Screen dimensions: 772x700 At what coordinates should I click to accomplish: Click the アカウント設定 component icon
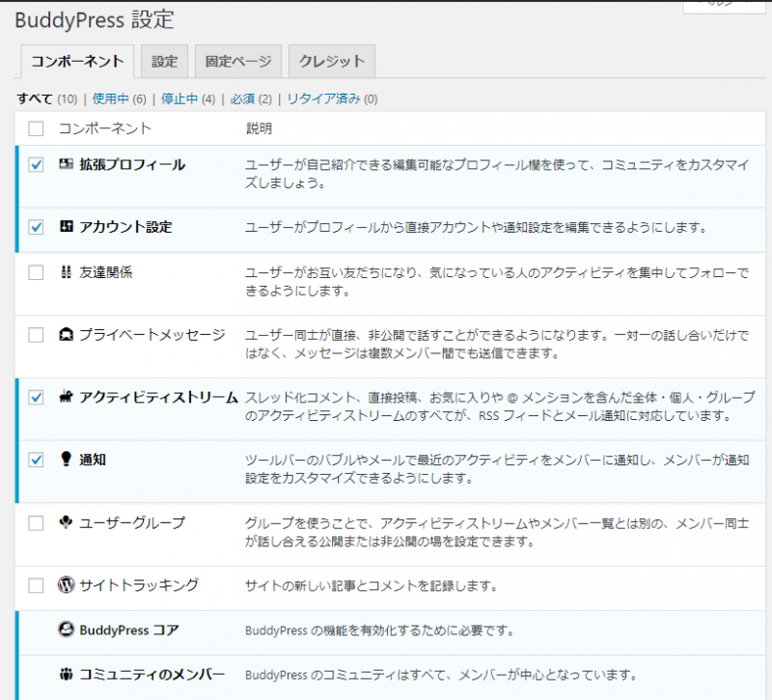click(67, 227)
